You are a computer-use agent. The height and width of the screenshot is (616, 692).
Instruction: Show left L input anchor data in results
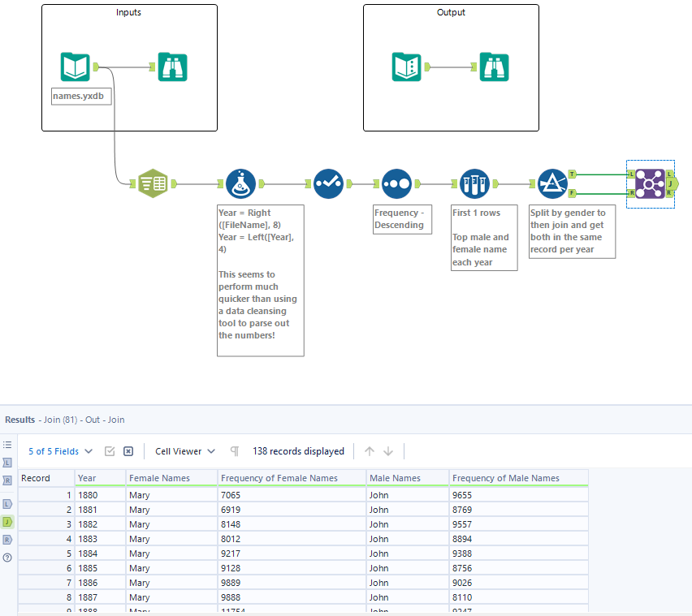(x=7, y=463)
